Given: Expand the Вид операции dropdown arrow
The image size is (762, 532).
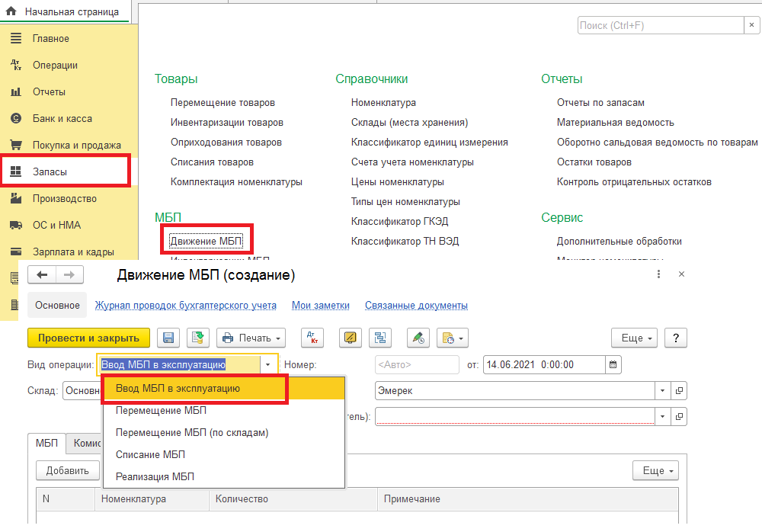Looking at the screenshot, I should point(267,364).
